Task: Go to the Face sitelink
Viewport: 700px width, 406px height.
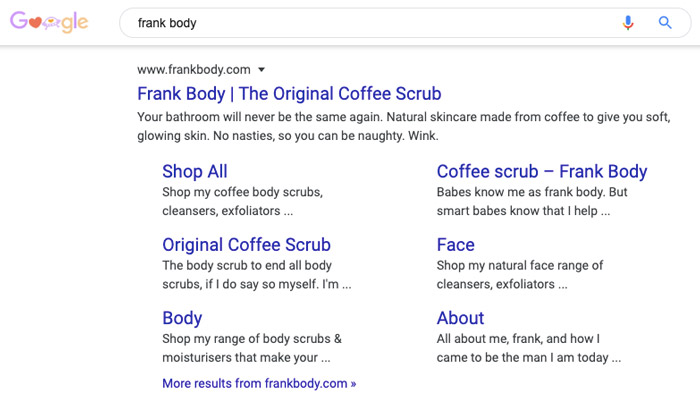Action: click(x=455, y=245)
